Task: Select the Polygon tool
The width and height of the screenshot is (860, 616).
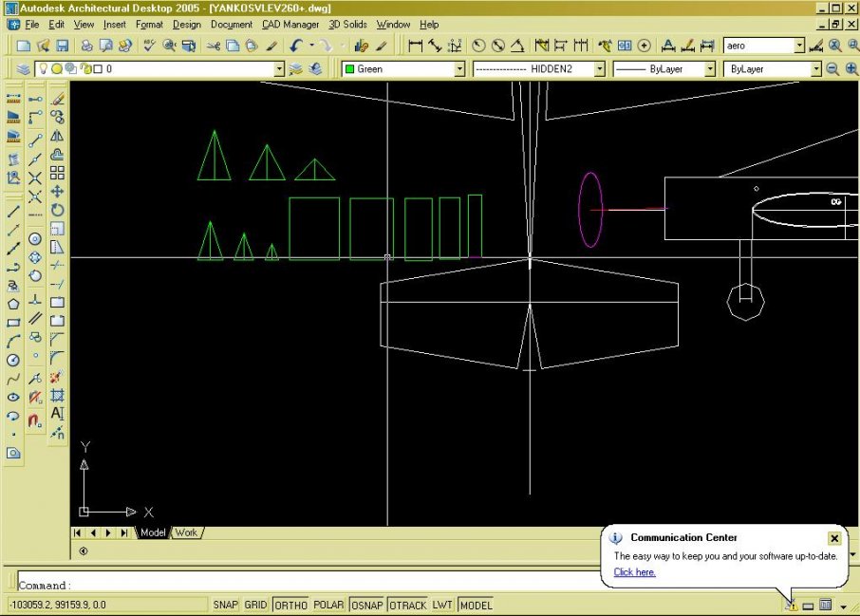Action: click(13, 304)
